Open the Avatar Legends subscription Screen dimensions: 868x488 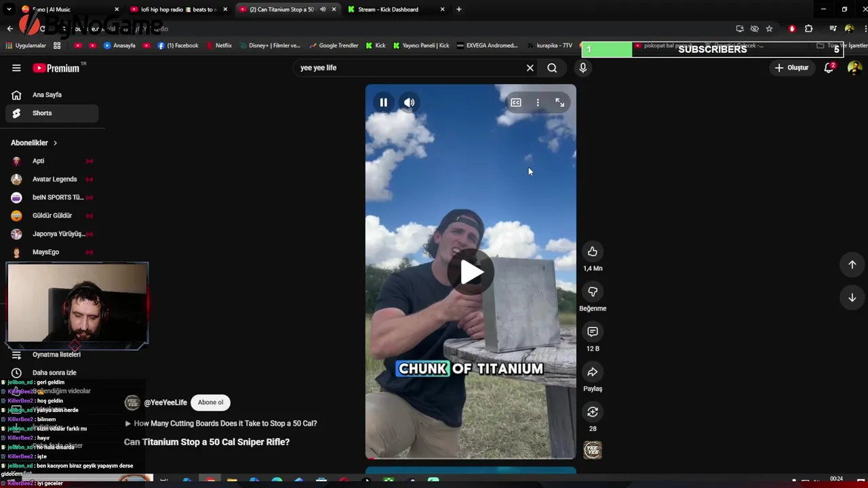point(52,179)
